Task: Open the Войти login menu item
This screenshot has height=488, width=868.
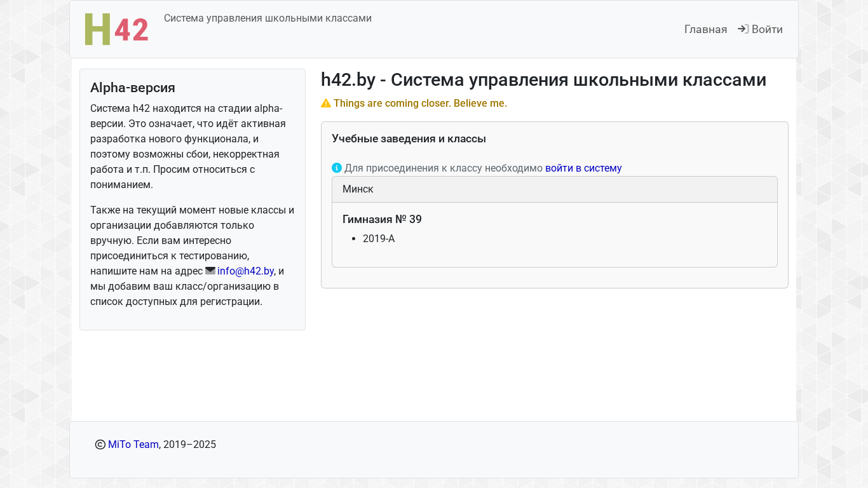Action: [760, 29]
